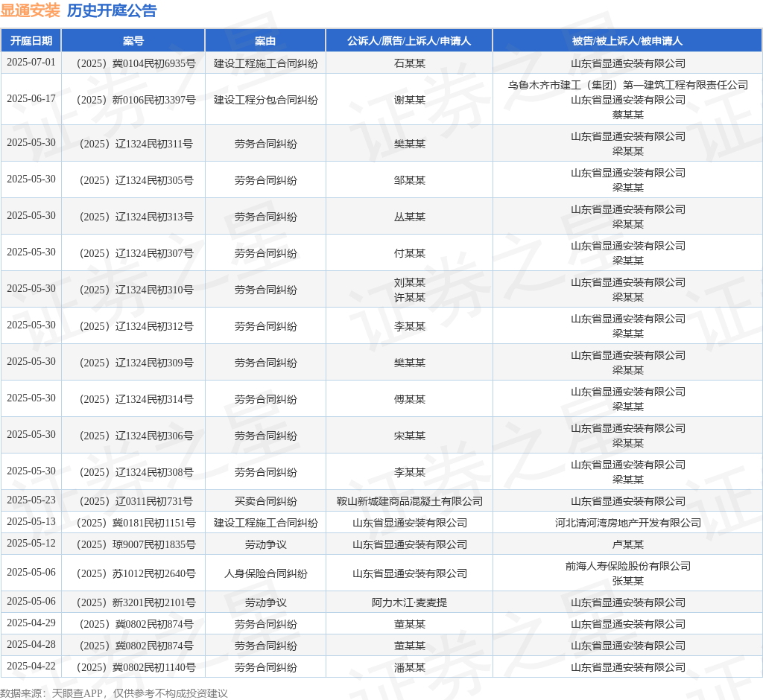This screenshot has height=700, width=763.
Task: Click plaintiff 付某某
Action: (409, 253)
